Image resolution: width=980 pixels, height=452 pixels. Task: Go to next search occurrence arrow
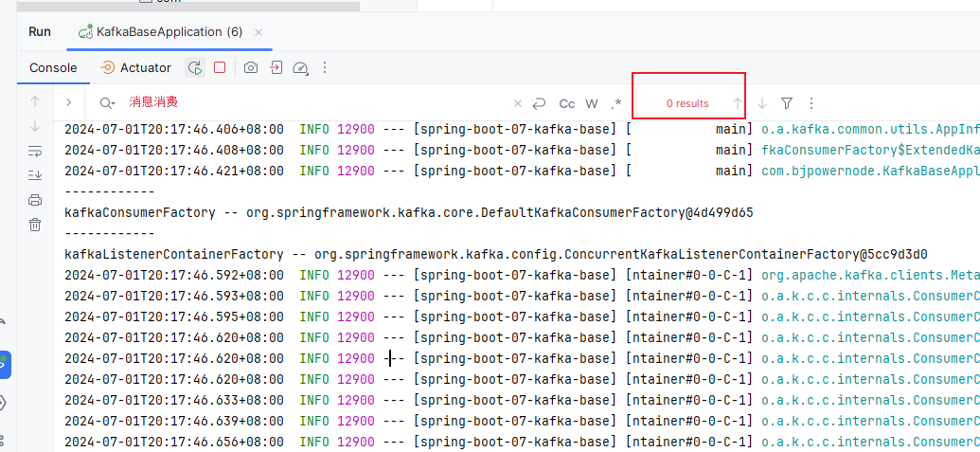(x=762, y=104)
